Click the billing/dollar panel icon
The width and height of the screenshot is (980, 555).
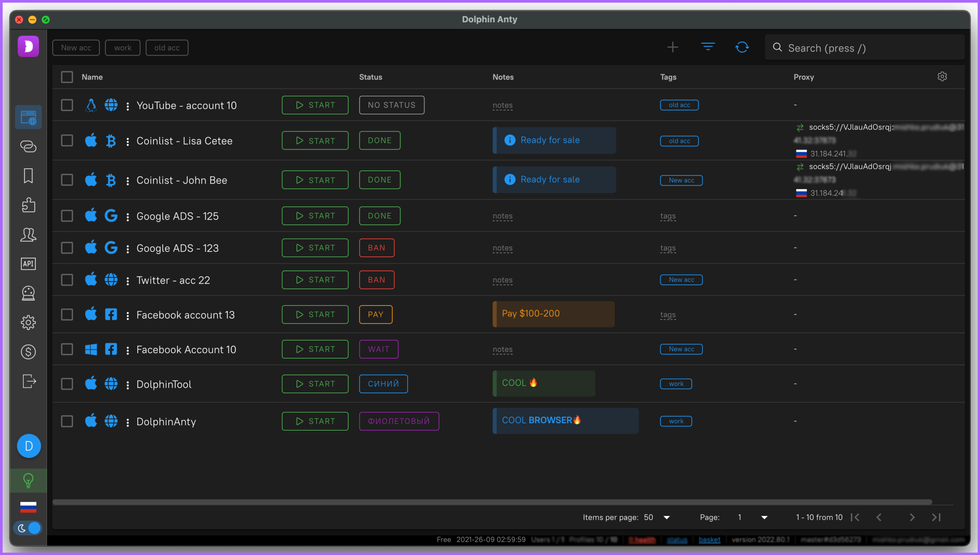pyautogui.click(x=28, y=351)
